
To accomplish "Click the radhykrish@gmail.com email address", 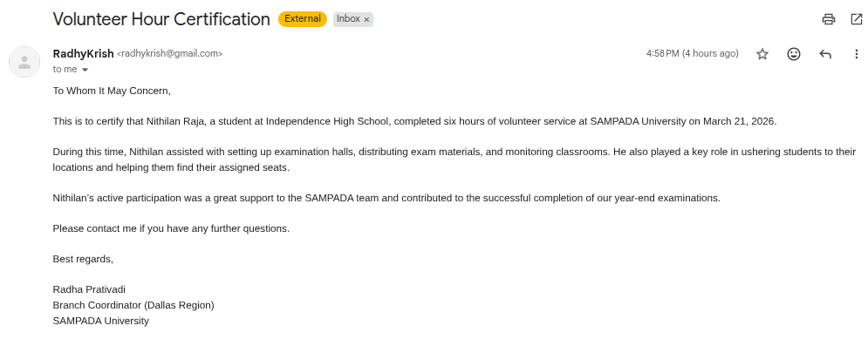I will [x=170, y=54].
